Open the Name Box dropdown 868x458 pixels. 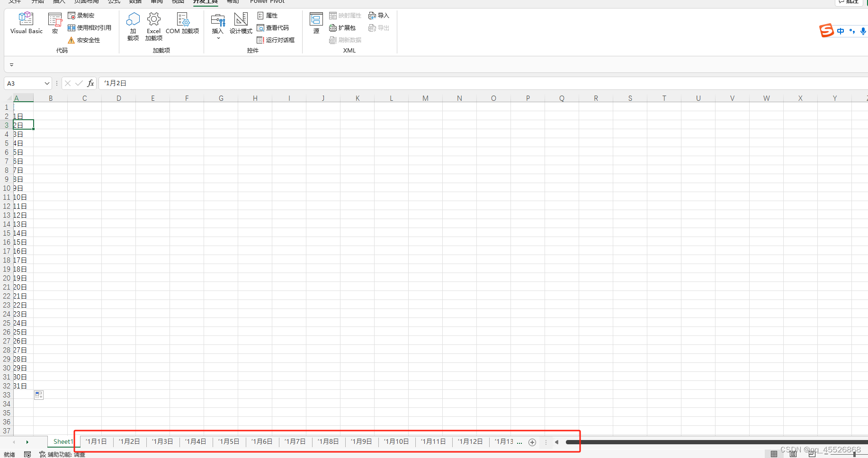pos(46,83)
